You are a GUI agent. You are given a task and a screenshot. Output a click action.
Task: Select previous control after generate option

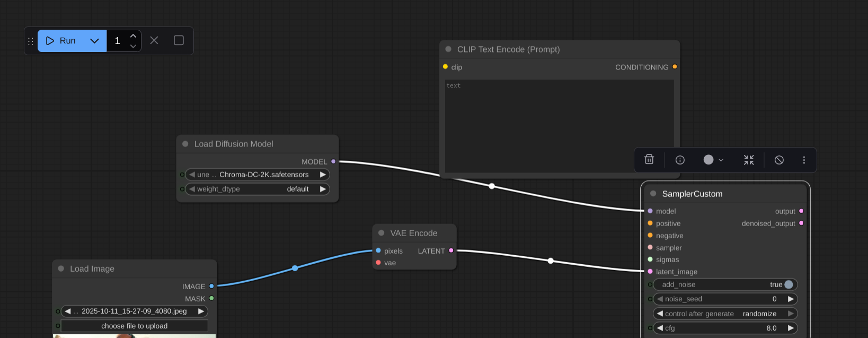point(660,314)
